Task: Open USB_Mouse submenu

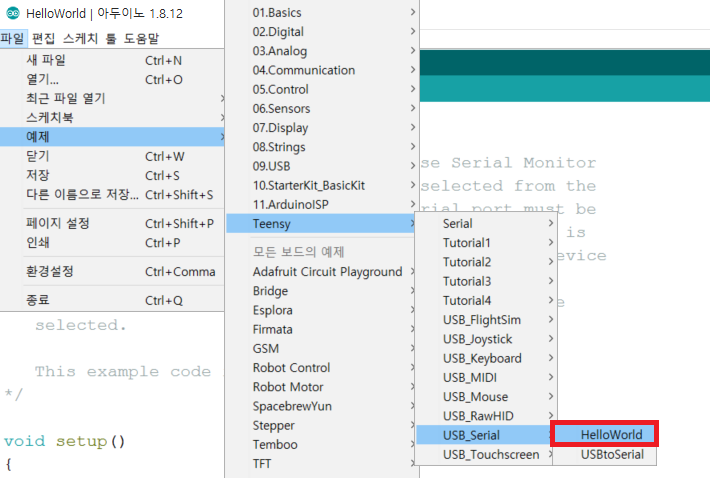Action: [x=486, y=397]
